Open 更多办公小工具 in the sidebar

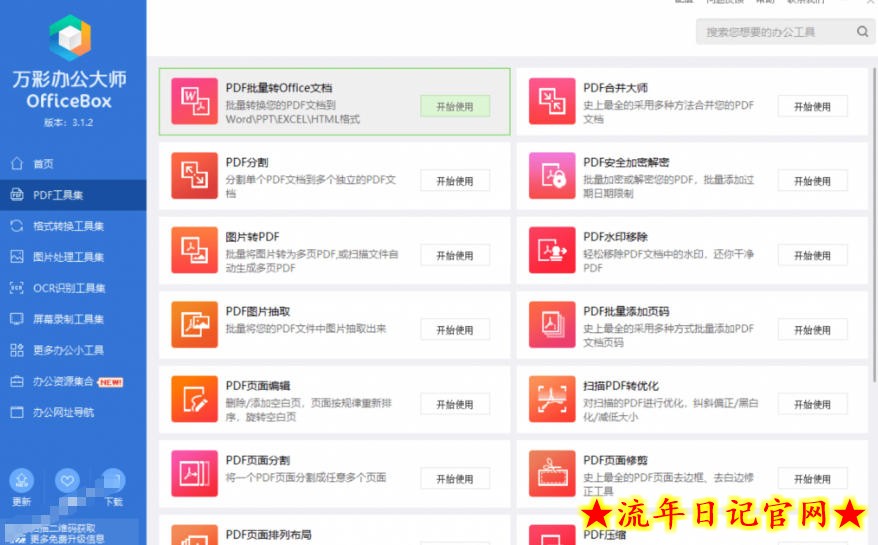[73, 350]
